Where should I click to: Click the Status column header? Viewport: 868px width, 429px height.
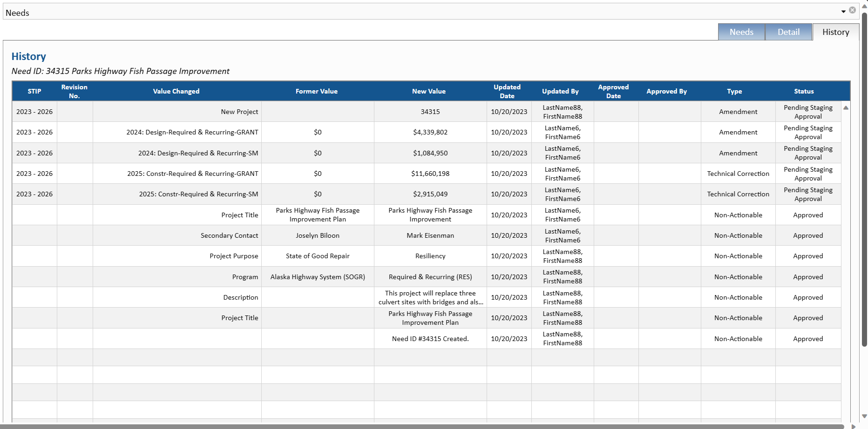[x=804, y=91]
